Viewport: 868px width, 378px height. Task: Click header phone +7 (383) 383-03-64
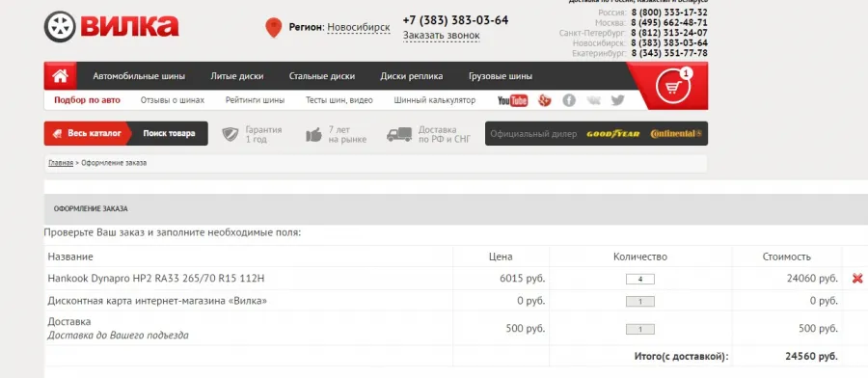pos(455,20)
